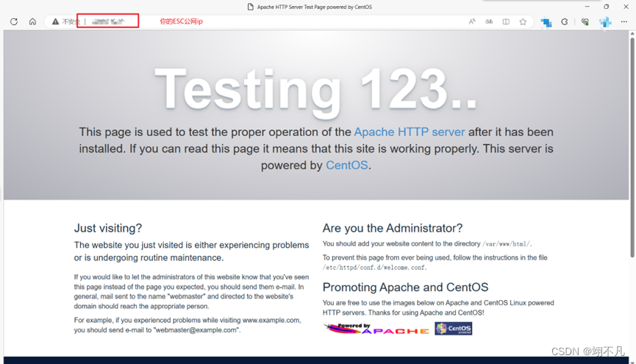The image size is (636, 364).
Task: Click the Powered by Apache logo
Action: pos(376,328)
